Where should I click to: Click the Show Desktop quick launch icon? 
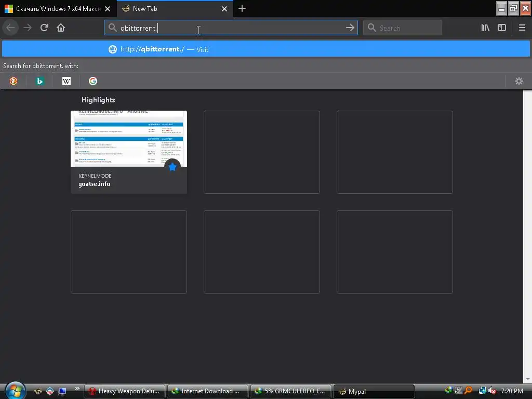tap(62, 391)
